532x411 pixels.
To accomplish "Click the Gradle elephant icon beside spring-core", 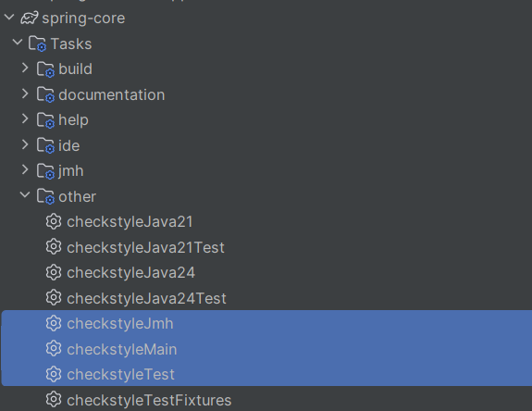I will [x=30, y=18].
